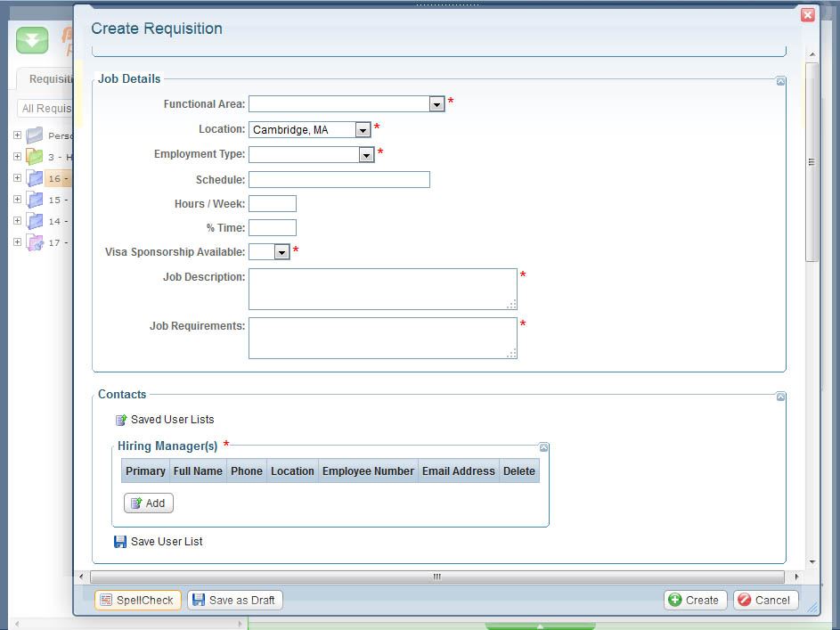
Task: Collapse the Hiring Manager(s) panel
Action: pos(543,447)
